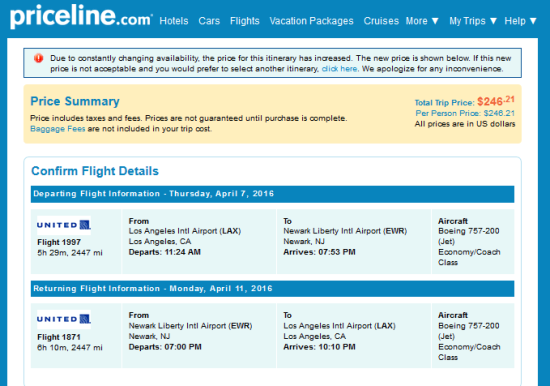This screenshot has width=550, height=386.
Task: Click the Returning Flight Information header bar
Action: 273,289
